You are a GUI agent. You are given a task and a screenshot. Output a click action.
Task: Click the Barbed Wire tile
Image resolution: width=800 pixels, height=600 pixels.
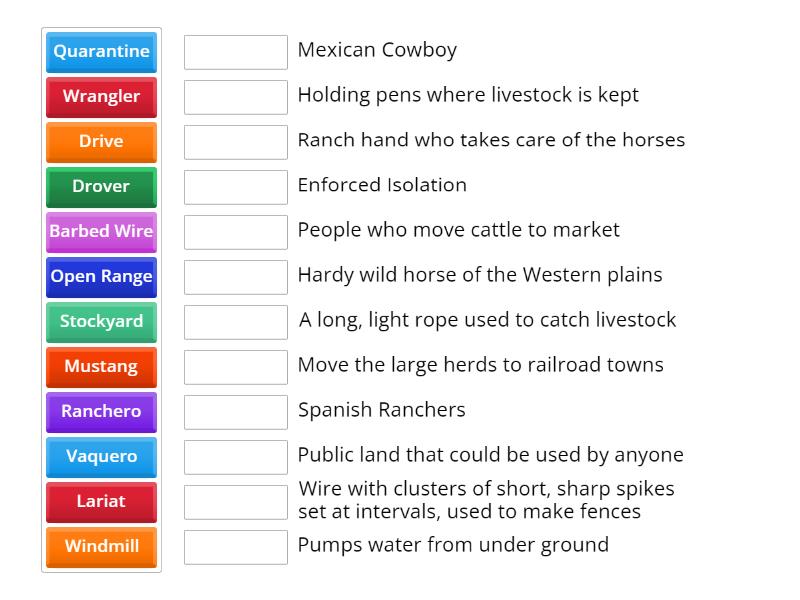[x=101, y=232]
